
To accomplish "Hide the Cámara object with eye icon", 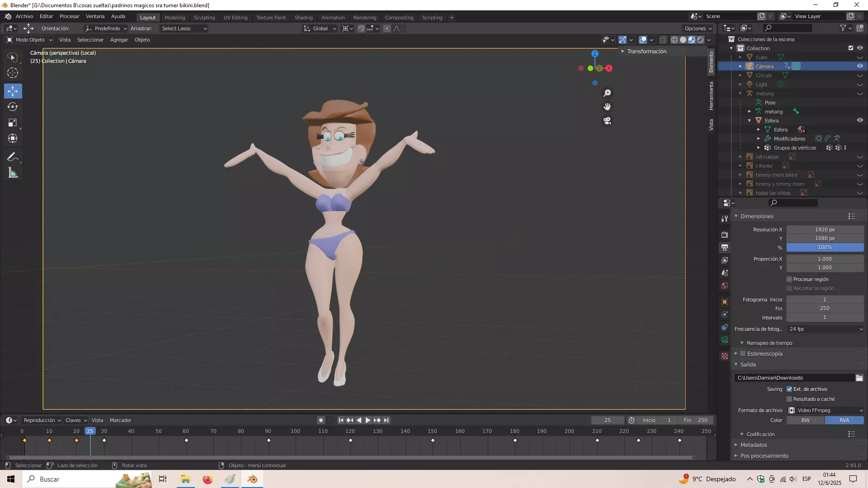I will pos(860,66).
